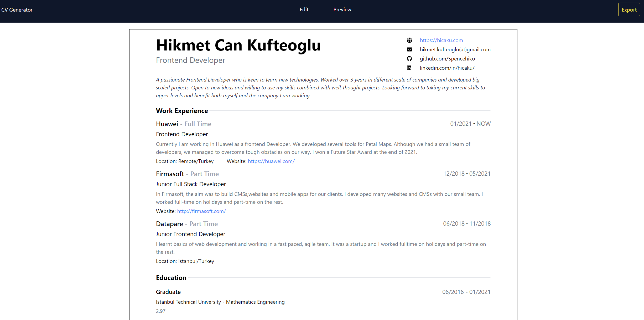Open the huawei.com website link
This screenshot has height=320, width=644.
pyautogui.click(x=271, y=161)
